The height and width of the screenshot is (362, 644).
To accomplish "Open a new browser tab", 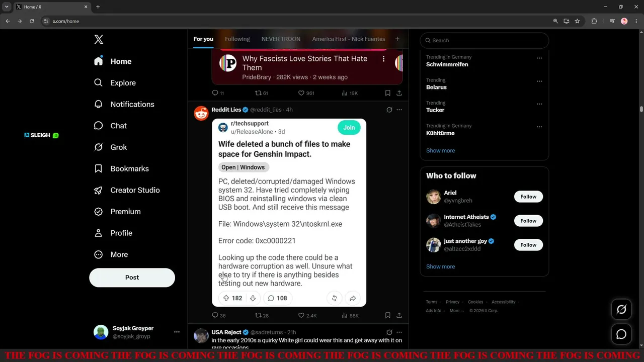I will pos(98,7).
